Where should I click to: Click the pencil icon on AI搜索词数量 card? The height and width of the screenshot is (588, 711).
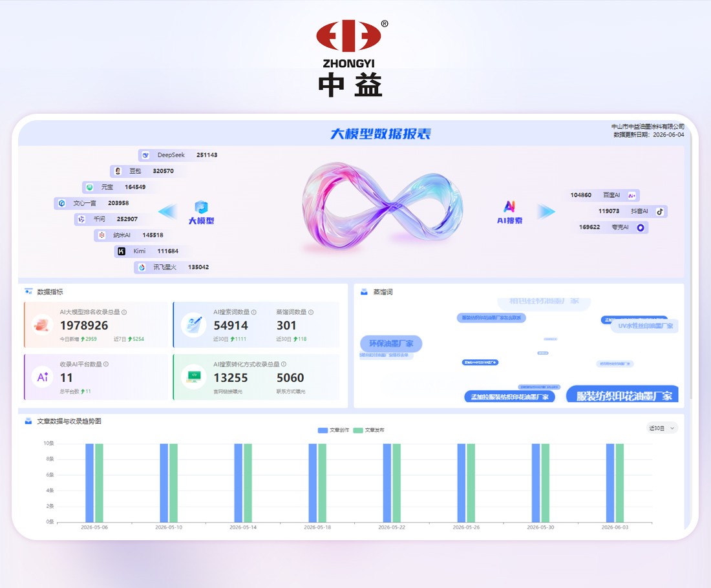pos(194,325)
